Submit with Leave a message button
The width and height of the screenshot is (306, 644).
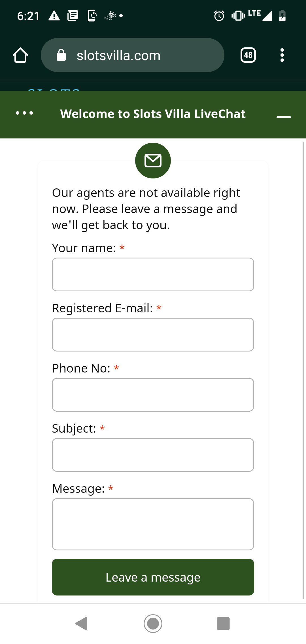(153, 577)
